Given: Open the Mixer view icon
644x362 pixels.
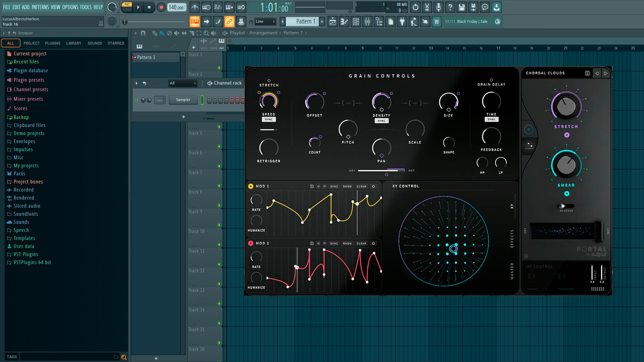Looking at the screenshot, I should pos(367,22).
